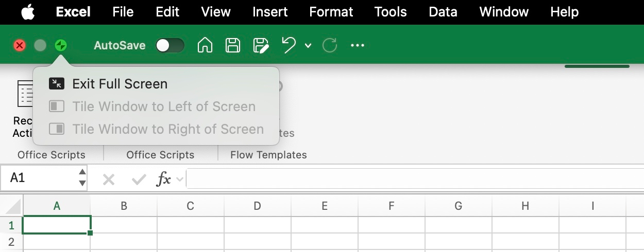Open the Apple menu
This screenshot has height=252, width=644.
point(28,12)
